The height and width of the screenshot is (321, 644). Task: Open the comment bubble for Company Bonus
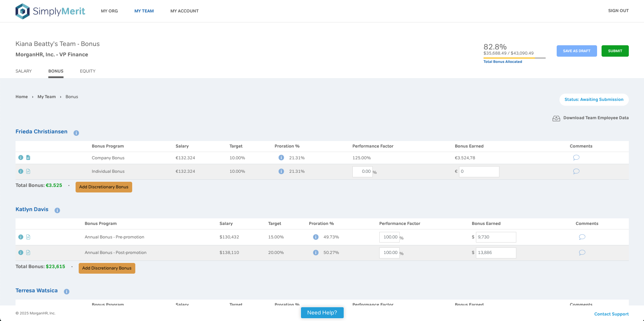click(x=576, y=158)
